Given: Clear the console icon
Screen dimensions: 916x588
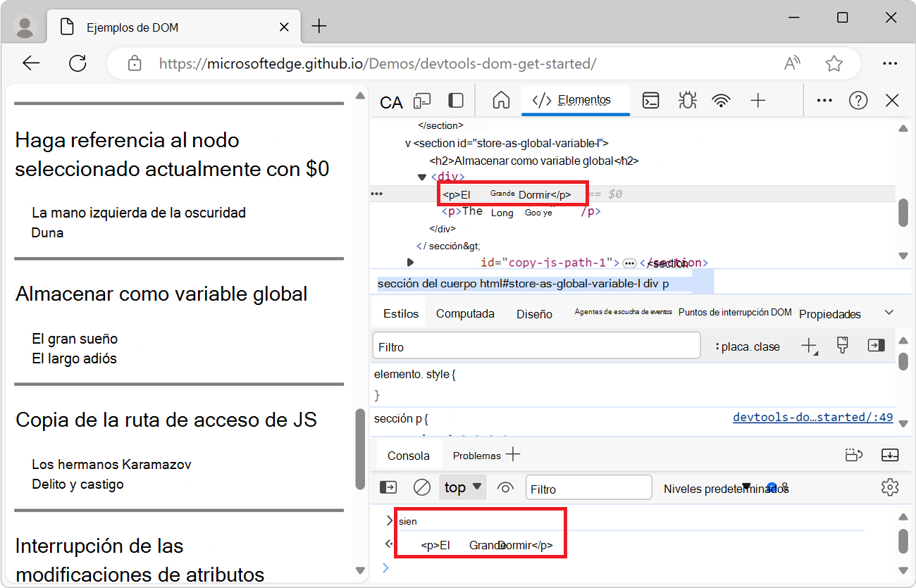Looking at the screenshot, I should 421,487.
